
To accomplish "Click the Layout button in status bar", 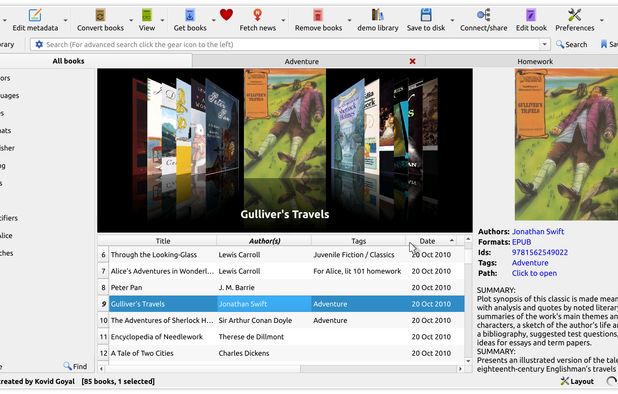I will (x=577, y=381).
